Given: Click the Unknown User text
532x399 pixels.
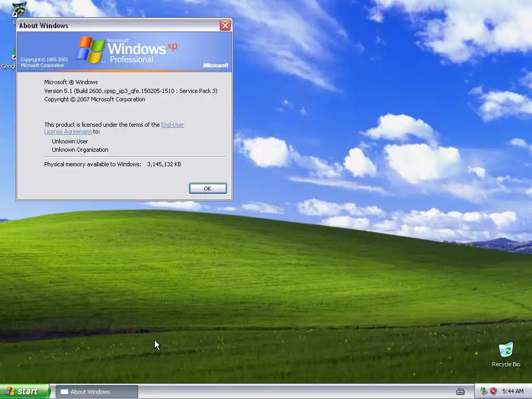Looking at the screenshot, I should 70,141.
